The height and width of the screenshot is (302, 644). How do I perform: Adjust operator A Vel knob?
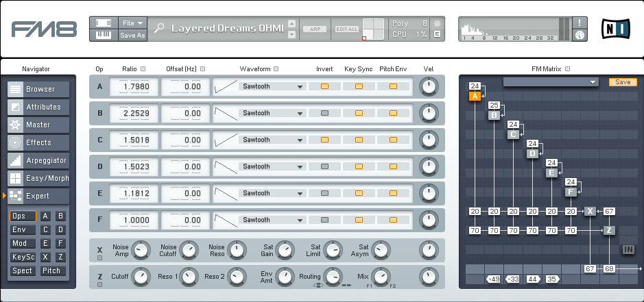click(x=429, y=86)
